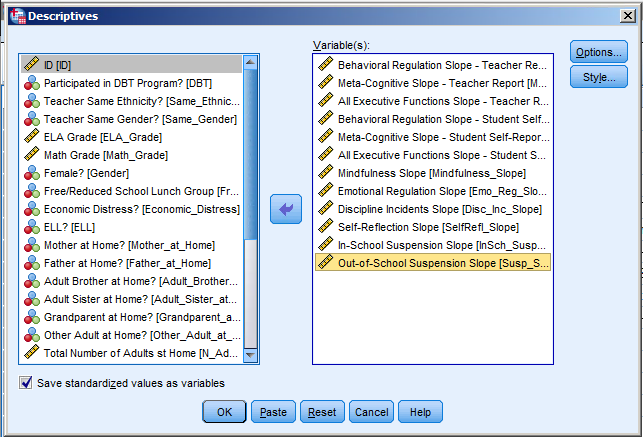Select 'Mindfulness Slope [Mindfulness_Slope]' in Variable(s) list
The image size is (643, 437).
pyautogui.click(x=433, y=173)
